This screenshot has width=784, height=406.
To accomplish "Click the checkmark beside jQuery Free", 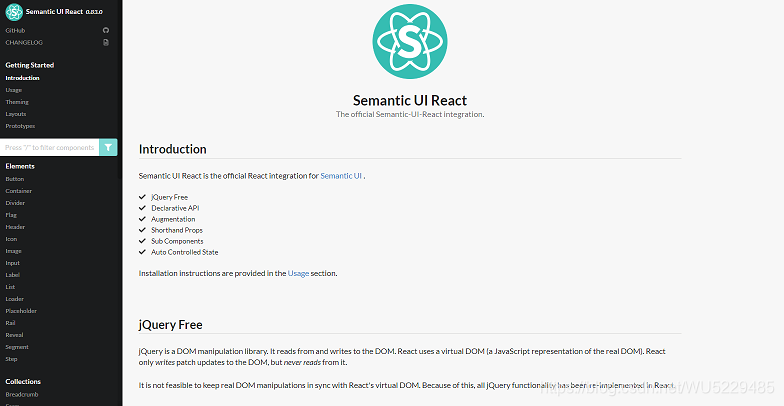I will (142, 197).
